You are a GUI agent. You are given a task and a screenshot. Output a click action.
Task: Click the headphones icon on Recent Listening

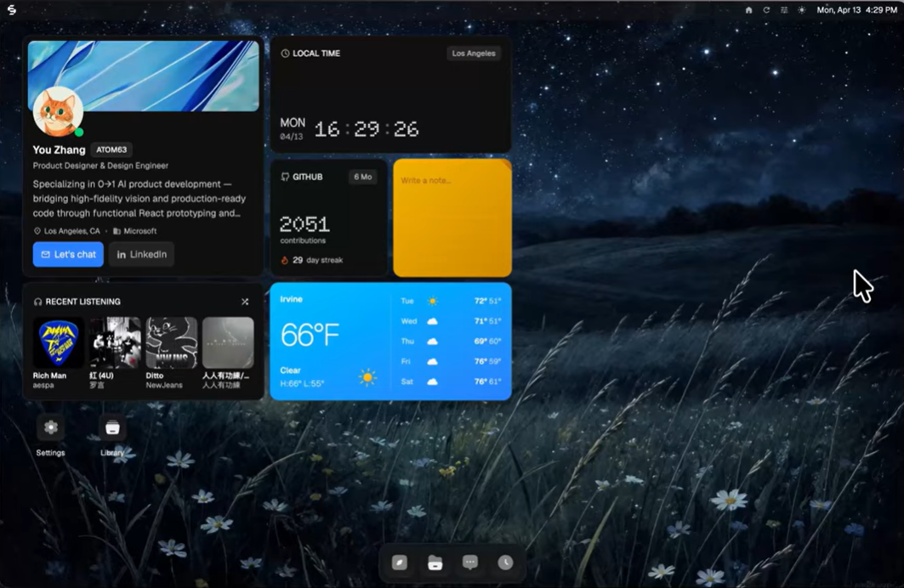click(37, 302)
